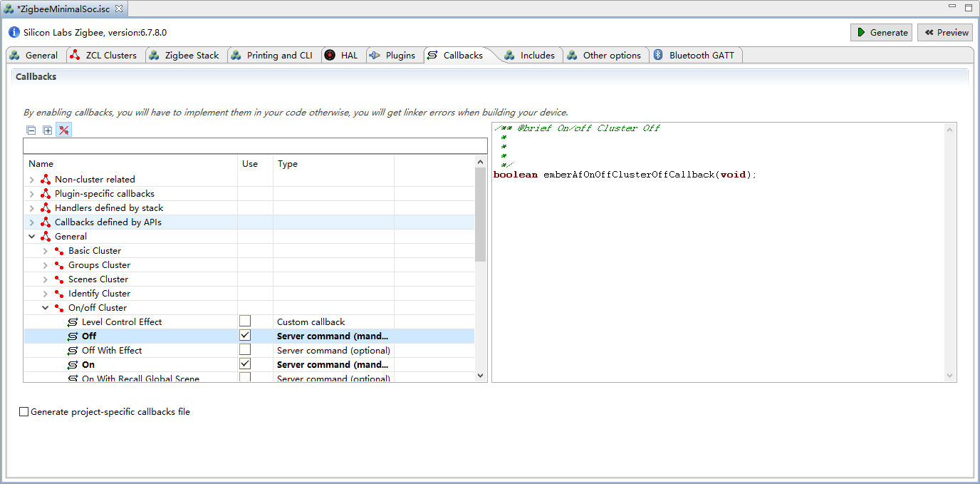This screenshot has width=980, height=484.
Task: Click the Handlers defined by stack icon
Action: pos(46,208)
